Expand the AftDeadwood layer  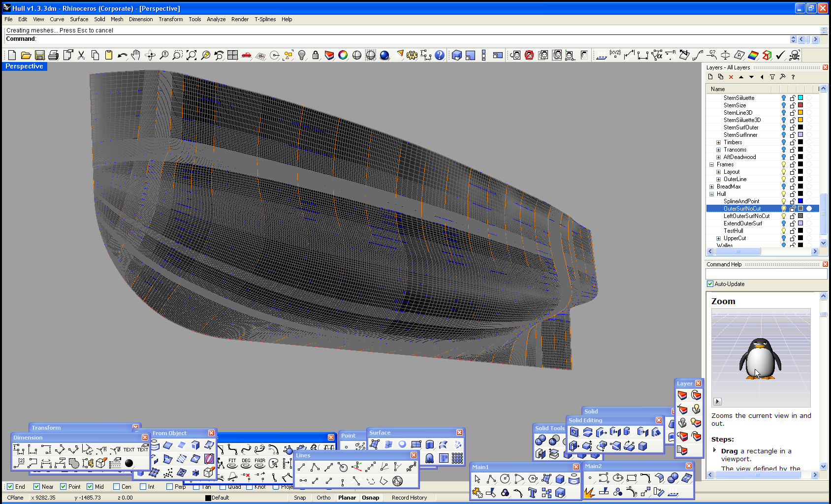point(718,157)
